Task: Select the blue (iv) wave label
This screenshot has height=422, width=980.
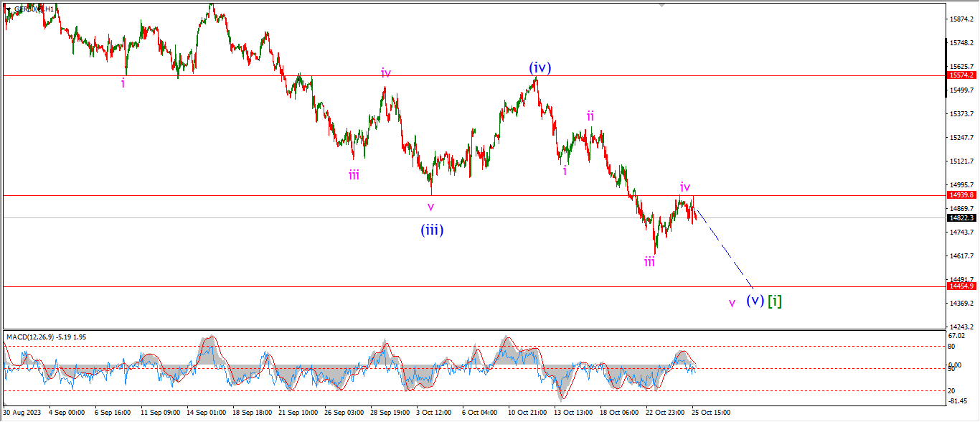Action: click(540, 67)
